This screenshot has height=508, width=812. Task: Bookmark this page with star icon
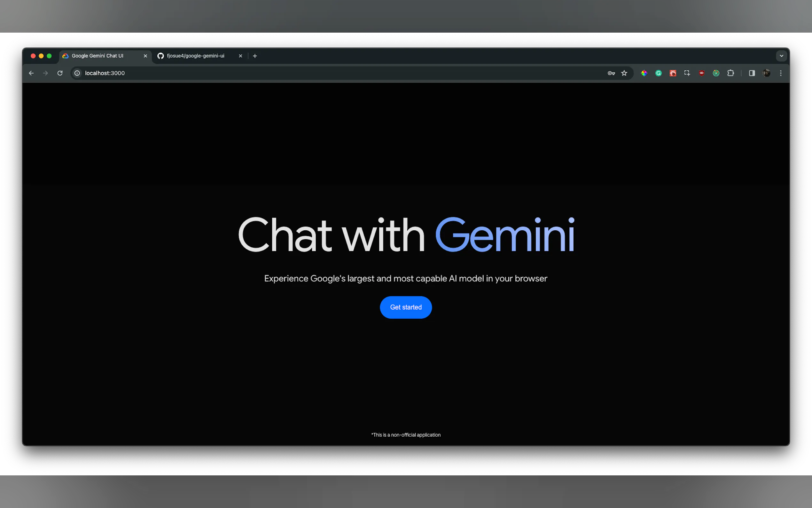624,73
